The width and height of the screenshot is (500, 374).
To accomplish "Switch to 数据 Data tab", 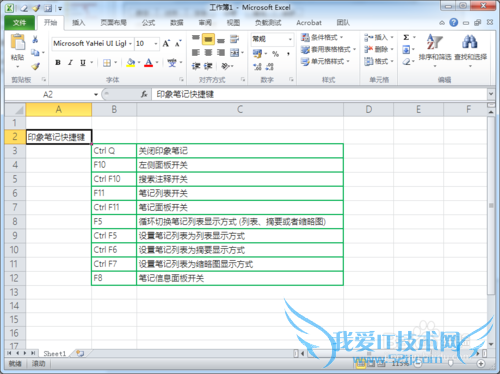I will click(x=177, y=23).
